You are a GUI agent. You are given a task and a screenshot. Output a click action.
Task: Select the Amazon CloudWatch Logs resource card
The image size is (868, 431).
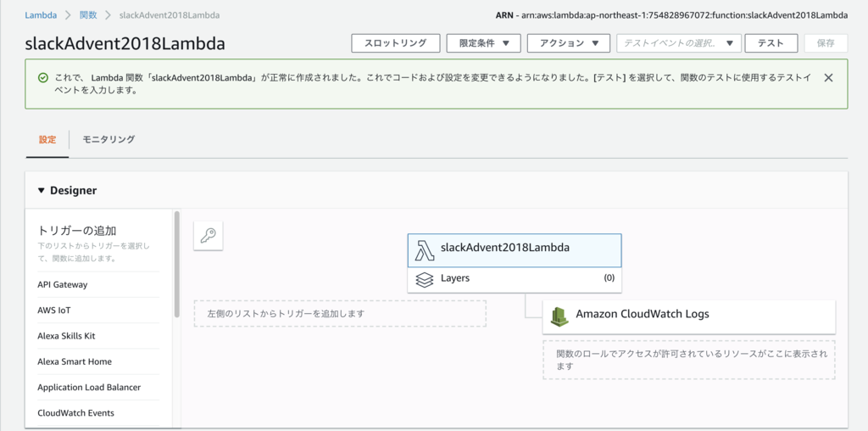(688, 316)
